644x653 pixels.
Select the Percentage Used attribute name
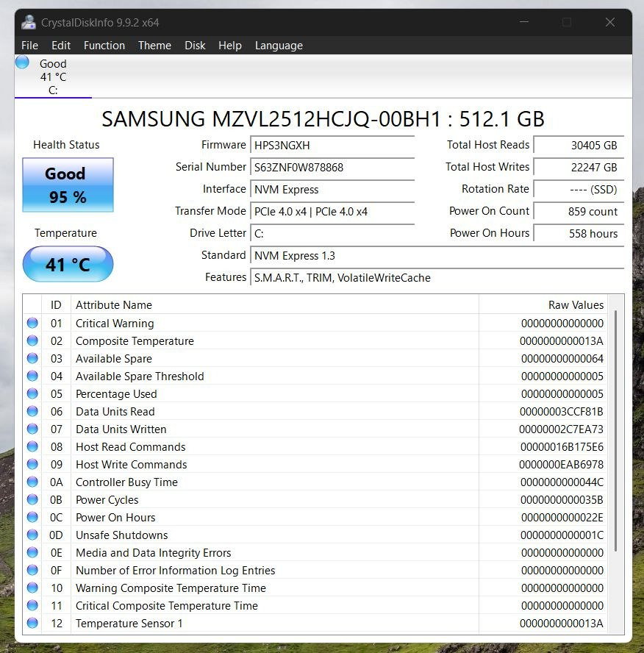pos(116,394)
